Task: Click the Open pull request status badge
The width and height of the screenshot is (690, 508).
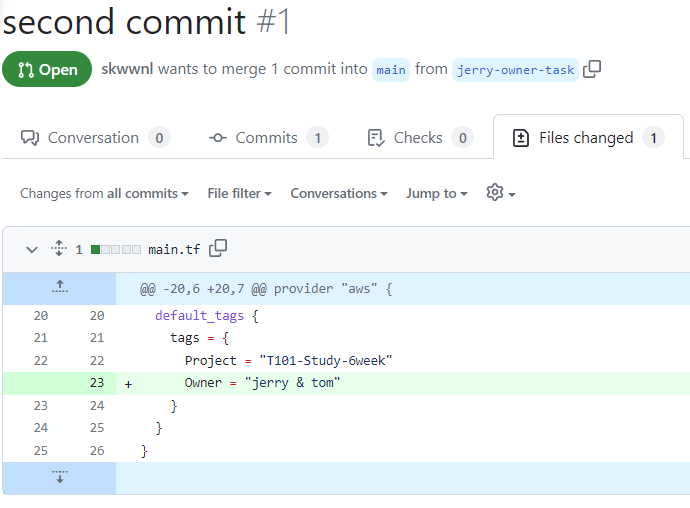Action: coord(47,69)
